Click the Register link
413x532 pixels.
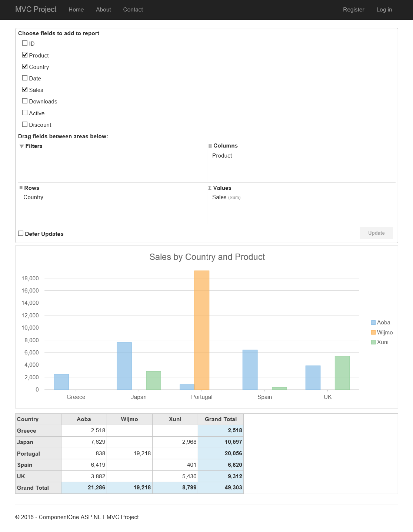coord(353,10)
